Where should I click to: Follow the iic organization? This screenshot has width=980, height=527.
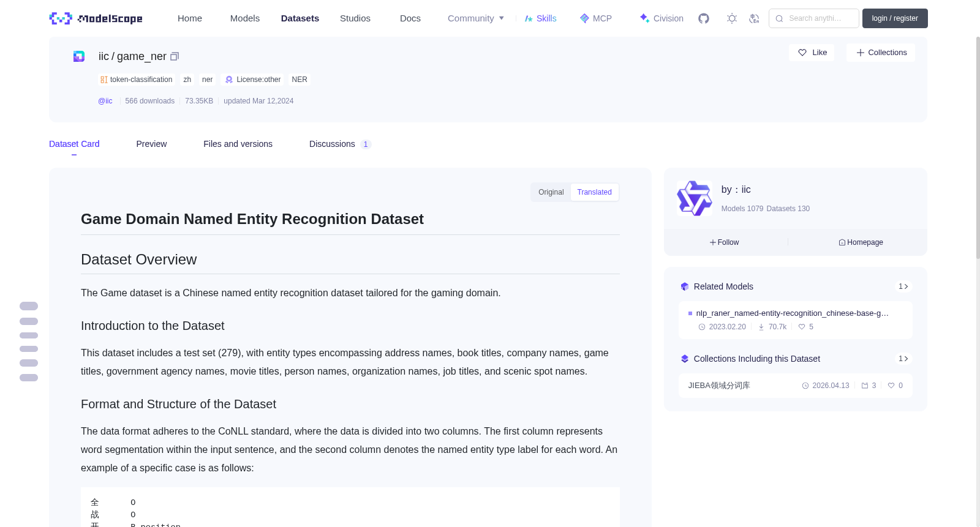coord(725,242)
